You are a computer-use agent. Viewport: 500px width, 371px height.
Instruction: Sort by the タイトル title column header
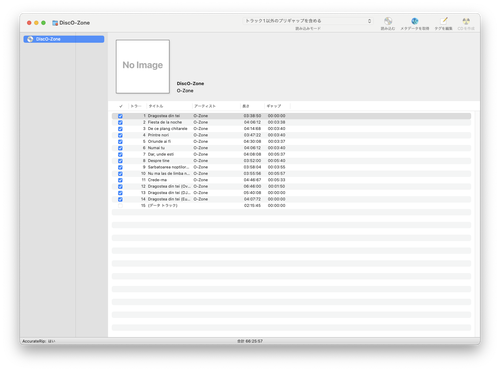(169, 106)
